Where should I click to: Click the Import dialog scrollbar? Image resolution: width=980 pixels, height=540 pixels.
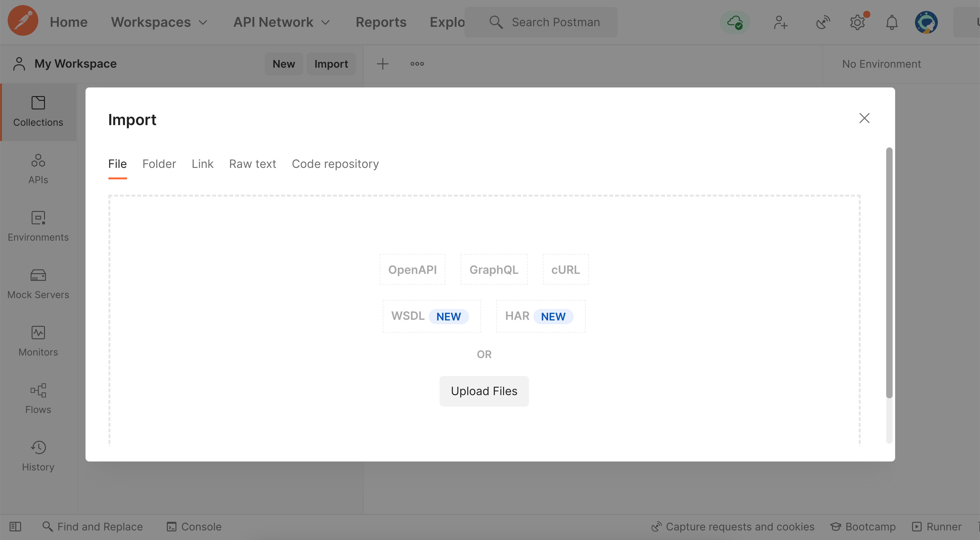click(889, 273)
